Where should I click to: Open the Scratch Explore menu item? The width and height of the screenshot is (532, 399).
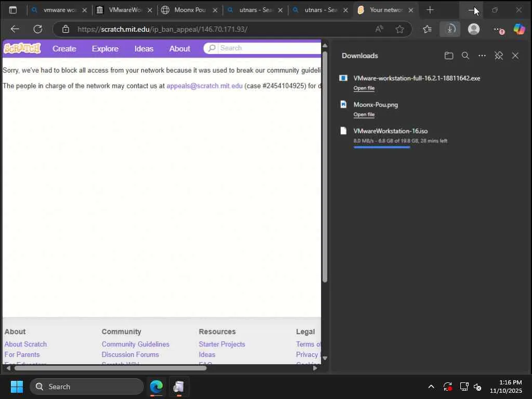tap(105, 48)
